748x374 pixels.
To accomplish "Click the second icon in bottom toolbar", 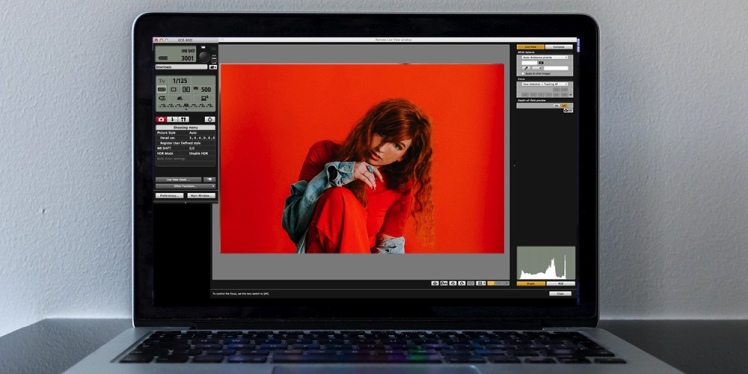I will (x=444, y=283).
